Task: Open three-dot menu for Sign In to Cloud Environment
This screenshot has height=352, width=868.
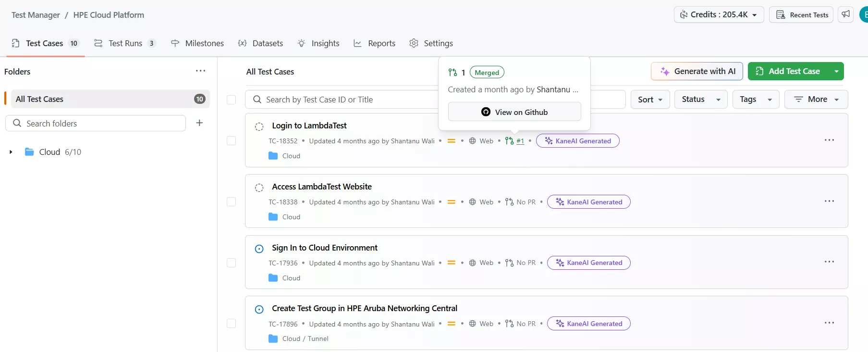Action: 829,262
